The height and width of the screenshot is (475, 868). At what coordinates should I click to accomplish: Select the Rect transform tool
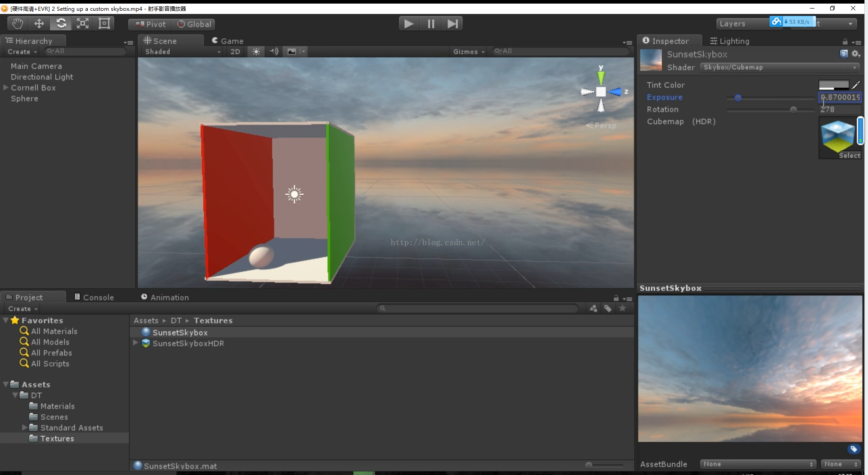104,23
